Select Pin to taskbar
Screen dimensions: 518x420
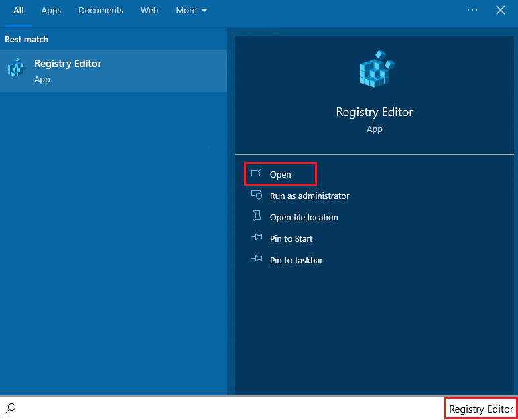tap(296, 260)
